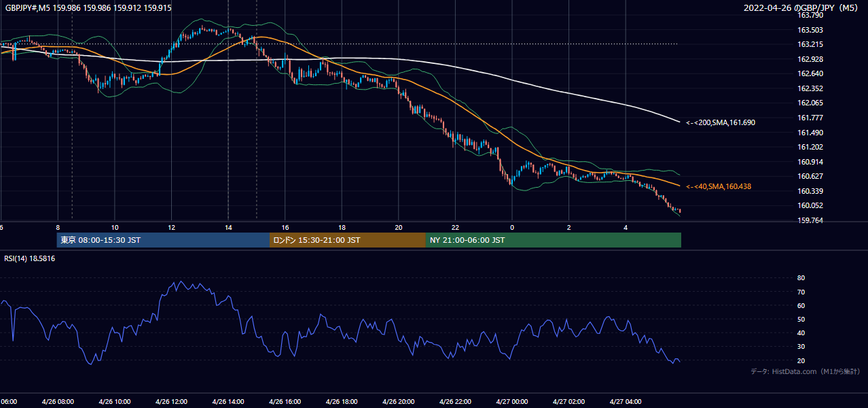Click the 161.777 price axis label
Image resolution: width=868 pixels, height=408 pixels.
point(810,118)
